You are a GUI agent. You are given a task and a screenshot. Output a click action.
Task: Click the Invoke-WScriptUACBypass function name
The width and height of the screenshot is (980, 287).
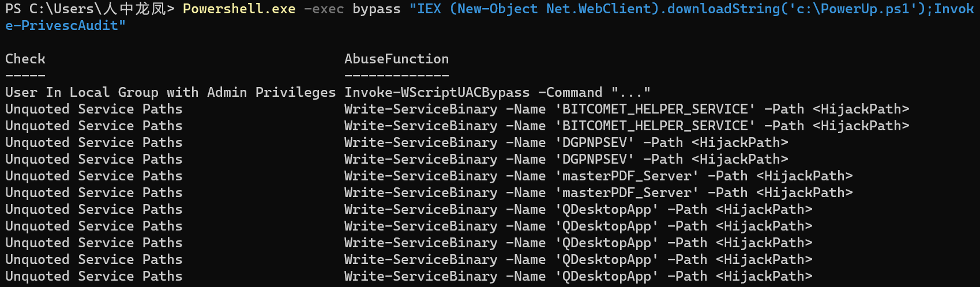pyautogui.click(x=437, y=92)
